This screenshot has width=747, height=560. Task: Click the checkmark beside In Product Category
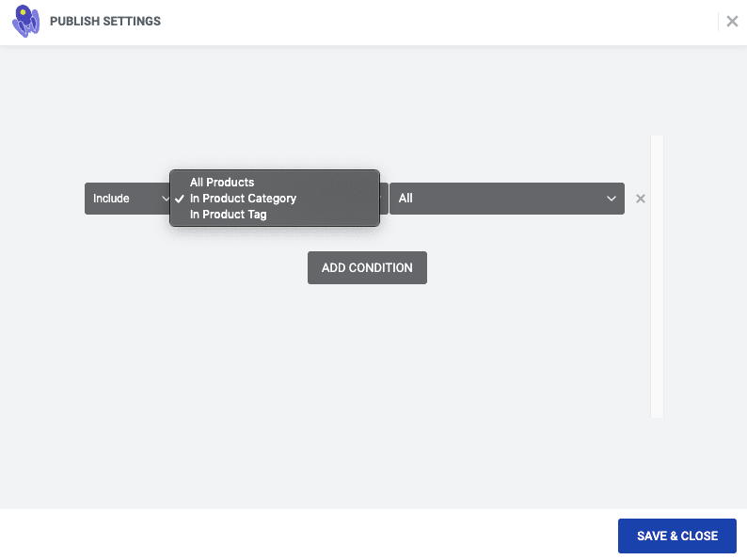point(180,199)
